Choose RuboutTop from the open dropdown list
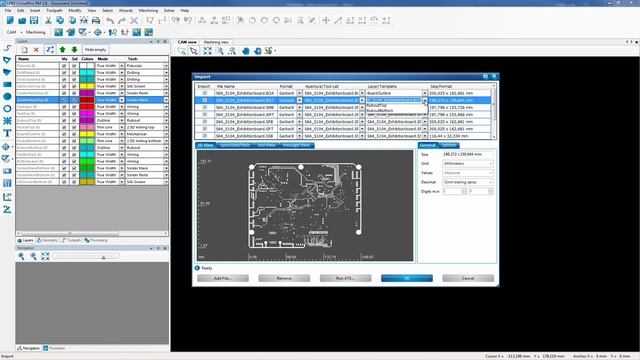This screenshot has height=360, width=640. coord(376,105)
